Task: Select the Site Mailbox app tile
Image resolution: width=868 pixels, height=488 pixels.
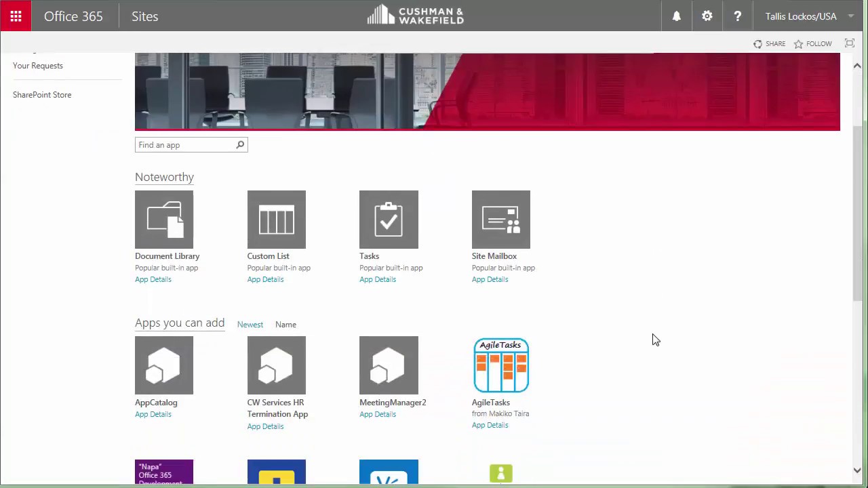Action: [x=501, y=220]
